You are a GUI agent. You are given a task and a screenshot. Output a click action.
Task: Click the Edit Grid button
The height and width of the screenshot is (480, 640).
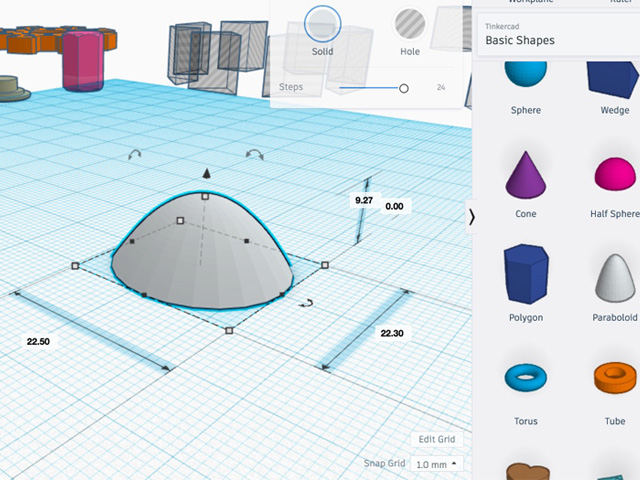pos(436,440)
